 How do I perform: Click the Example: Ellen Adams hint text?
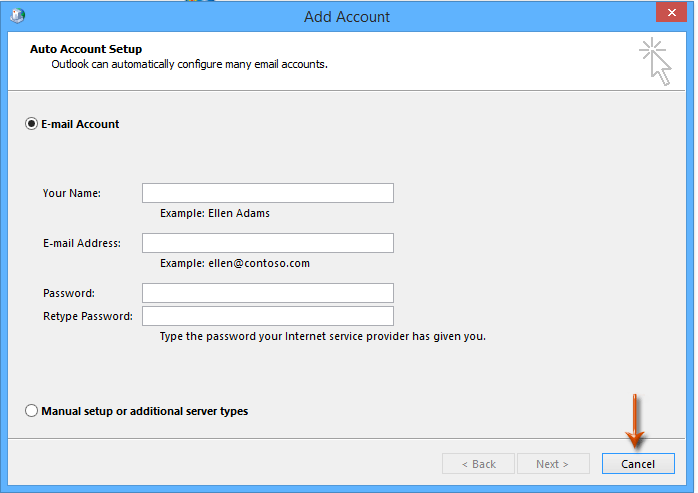tap(215, 213)
